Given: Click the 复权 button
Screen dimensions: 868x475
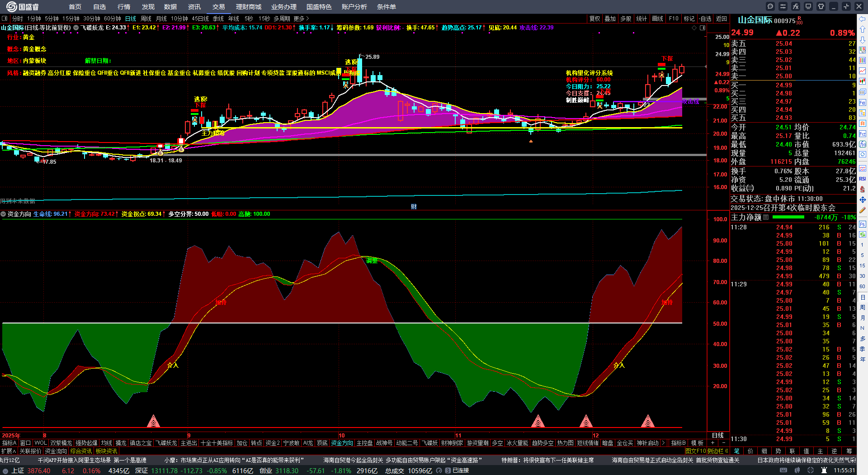Looking at the screenshot, I should coord(594,19).
